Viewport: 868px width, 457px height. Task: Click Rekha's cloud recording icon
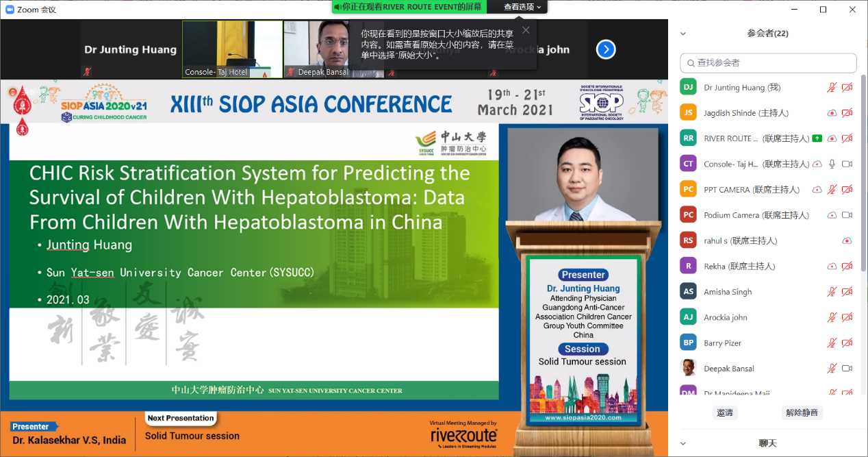coord(832,267)
